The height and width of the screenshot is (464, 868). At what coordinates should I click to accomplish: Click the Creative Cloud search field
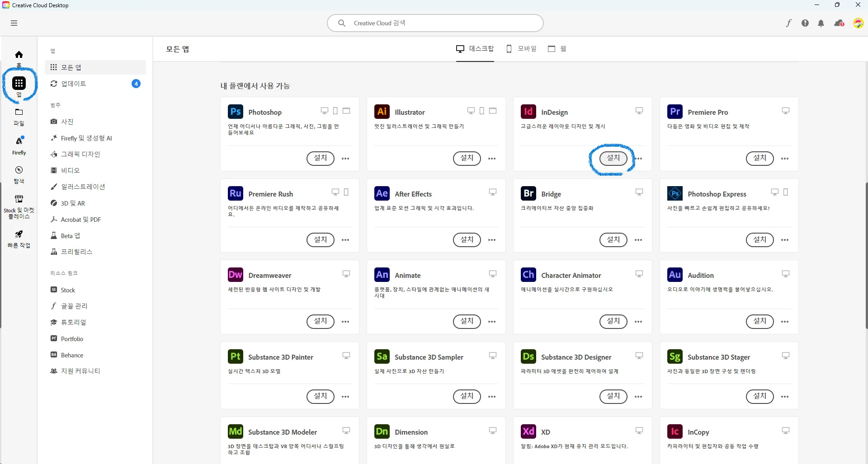[435, 23]
